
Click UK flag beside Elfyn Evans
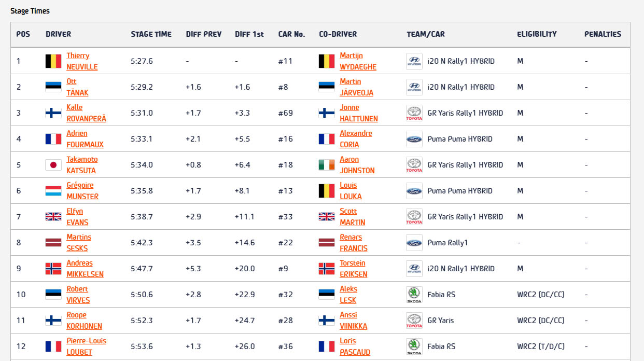[53, 217]
